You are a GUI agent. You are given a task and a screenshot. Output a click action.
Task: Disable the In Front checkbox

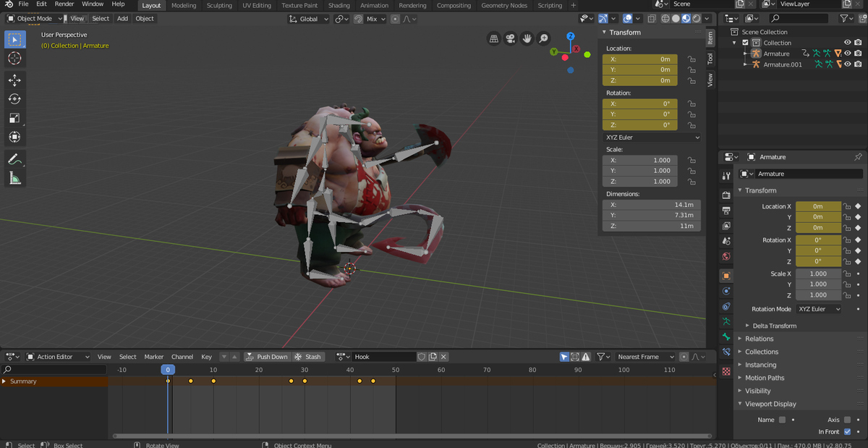coord(847,431)
